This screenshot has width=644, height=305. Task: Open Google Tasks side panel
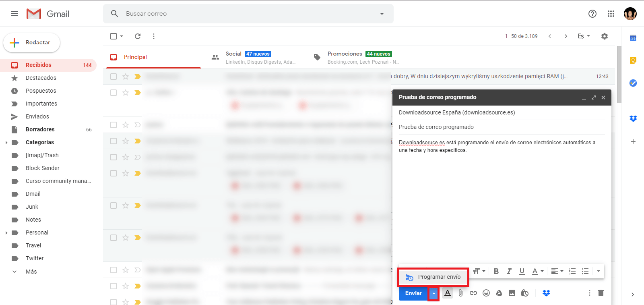633,83
